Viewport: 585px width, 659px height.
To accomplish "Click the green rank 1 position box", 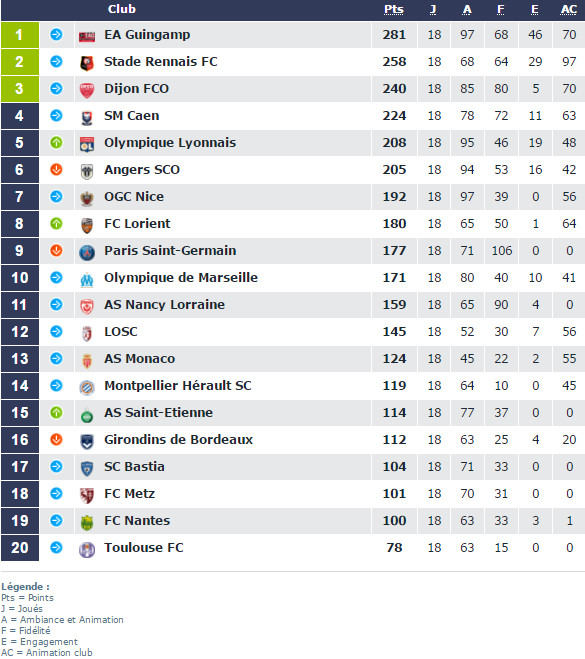I will [x=20, y=35].
